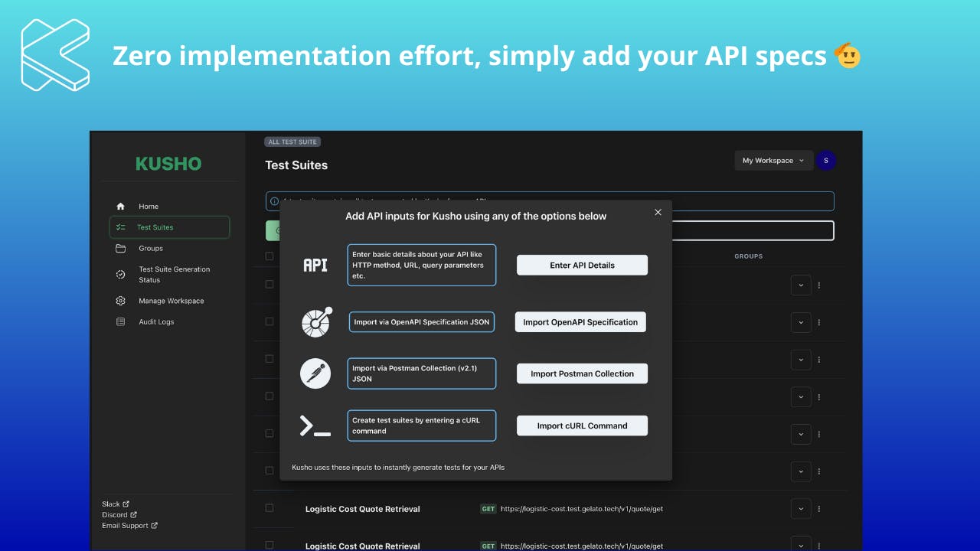Image resolution: width=980 pixels, height=551 pixels.
Task: Open the user avatar S icon
Action: click(x=826, y=161)
